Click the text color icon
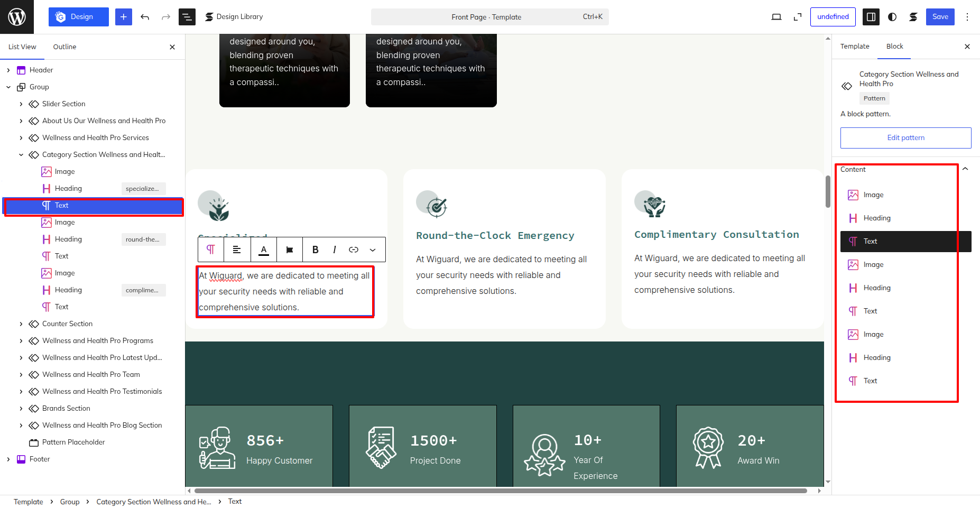Viewport: 980px width, 508px height. coord(264,250)
